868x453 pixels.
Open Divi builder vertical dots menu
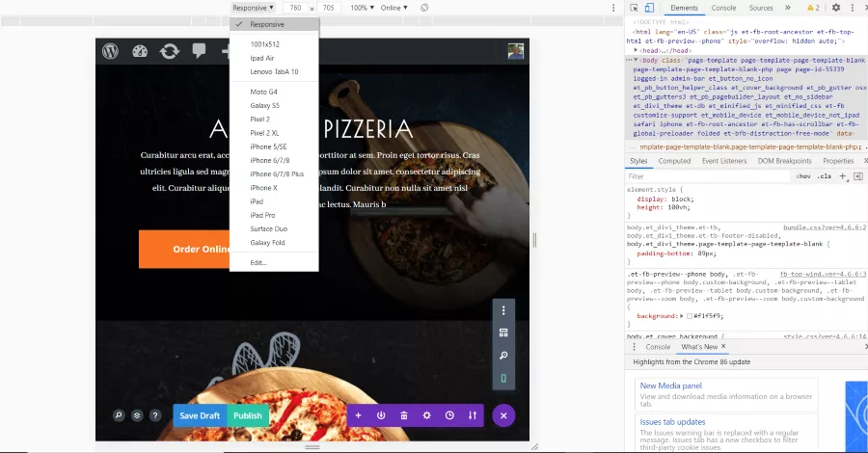503,310
